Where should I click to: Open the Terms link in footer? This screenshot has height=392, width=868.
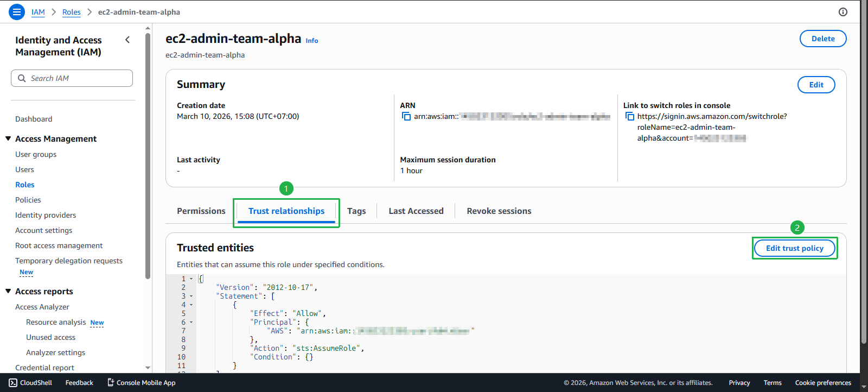[x=773, y=383]
